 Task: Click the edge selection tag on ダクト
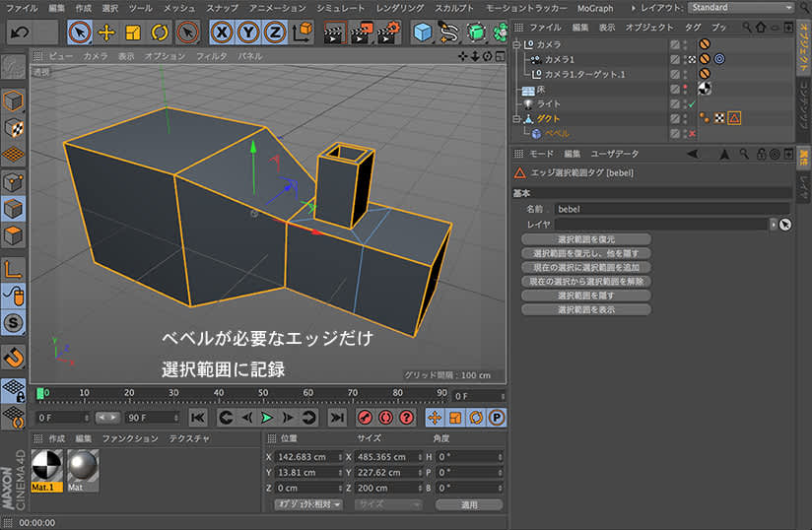(735, 118)
